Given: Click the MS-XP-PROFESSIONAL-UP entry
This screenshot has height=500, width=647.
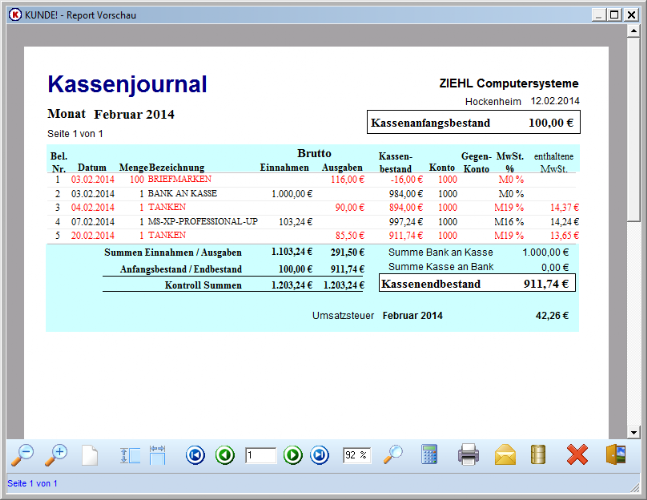Looking at the screenshot, I should pos(203,222).
